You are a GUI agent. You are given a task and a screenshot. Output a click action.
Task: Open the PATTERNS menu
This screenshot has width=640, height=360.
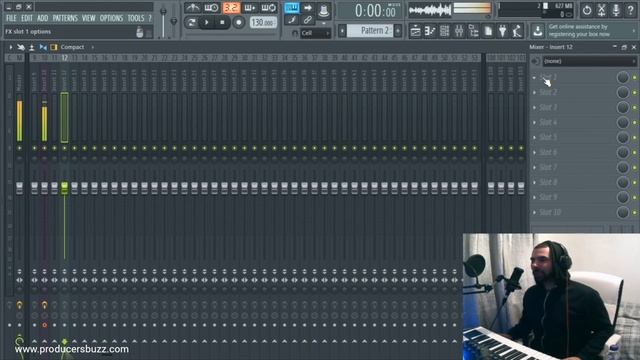click(x=65, y=18)
